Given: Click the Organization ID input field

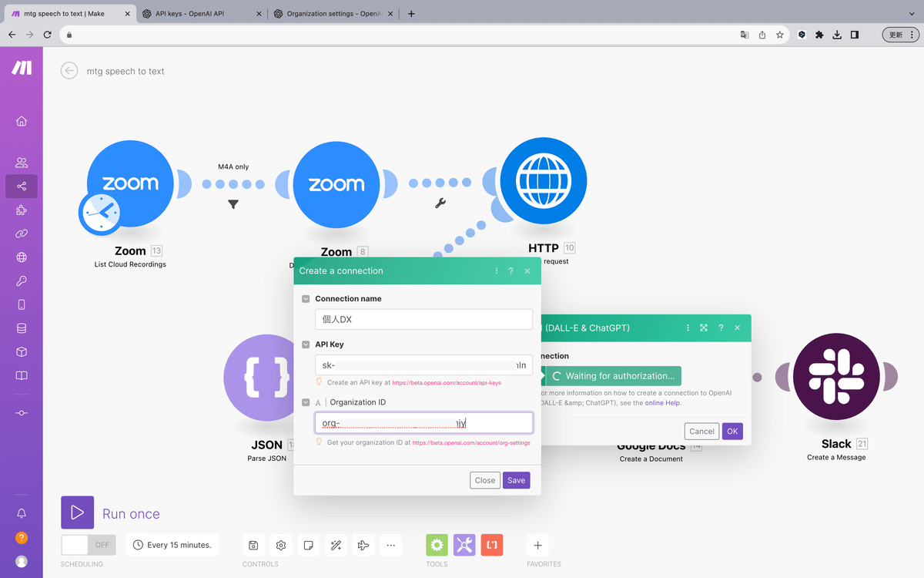Looking at the screenshot, I should 423,422.
